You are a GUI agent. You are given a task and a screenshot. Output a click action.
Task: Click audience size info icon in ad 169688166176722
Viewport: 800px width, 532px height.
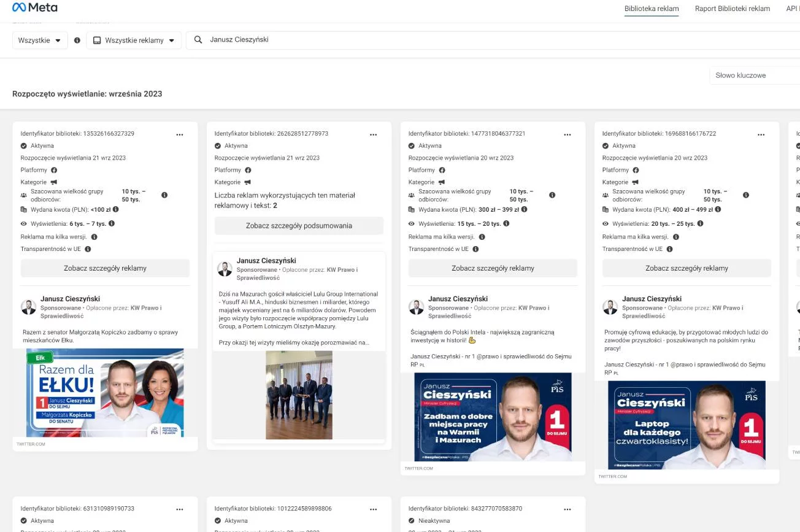click(x=746, y=195)
